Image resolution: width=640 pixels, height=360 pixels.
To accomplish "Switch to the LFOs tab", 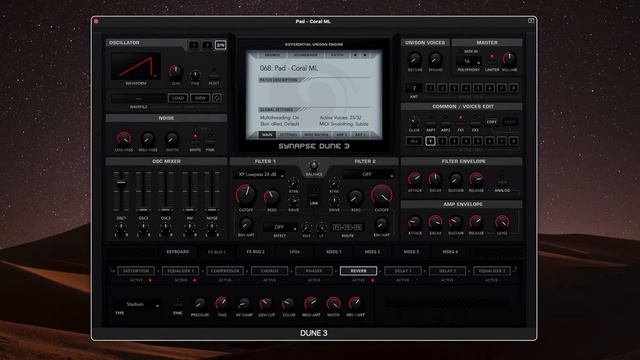I will pos(295,252).
